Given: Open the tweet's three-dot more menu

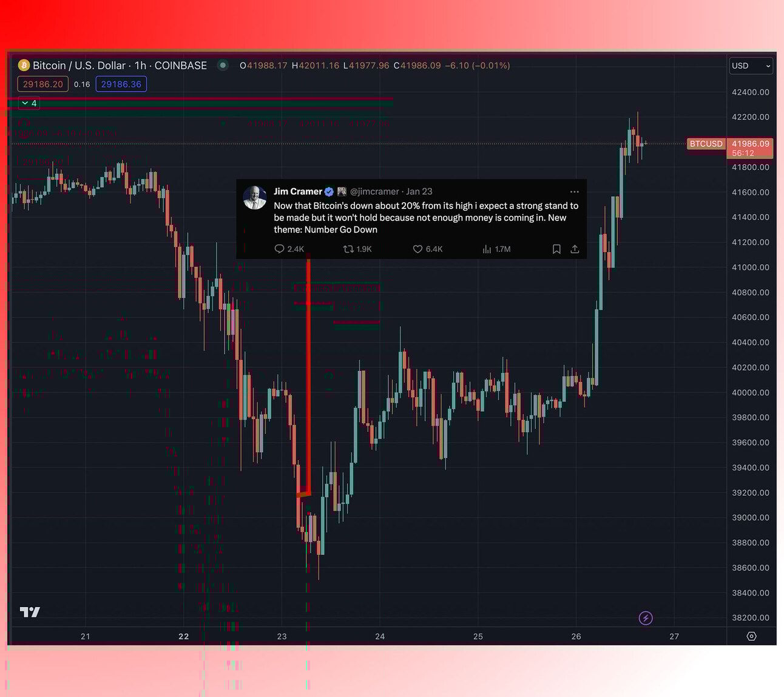Looking at the screenshot, I should point(574,192).
